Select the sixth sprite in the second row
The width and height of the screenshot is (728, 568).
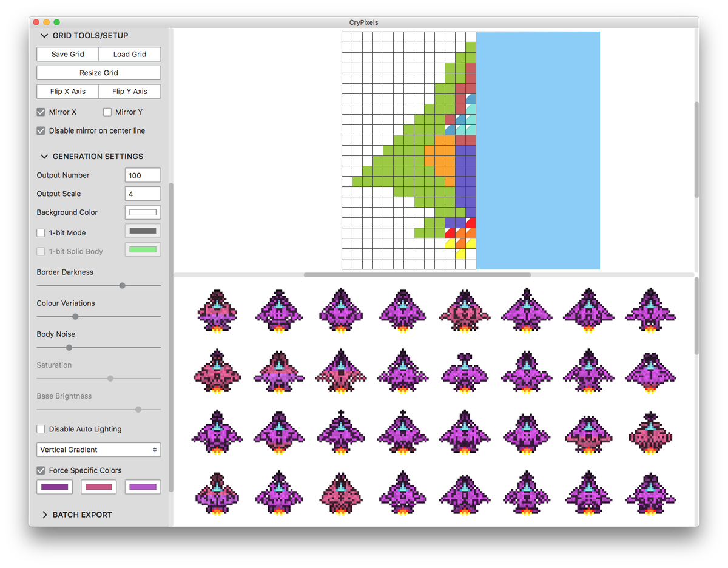tap(527, 372)
